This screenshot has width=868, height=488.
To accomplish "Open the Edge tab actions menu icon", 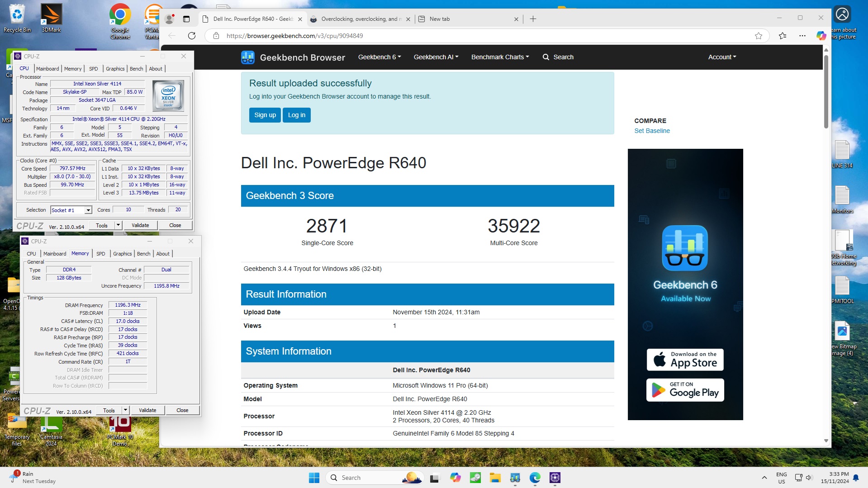I will point(186,19).
